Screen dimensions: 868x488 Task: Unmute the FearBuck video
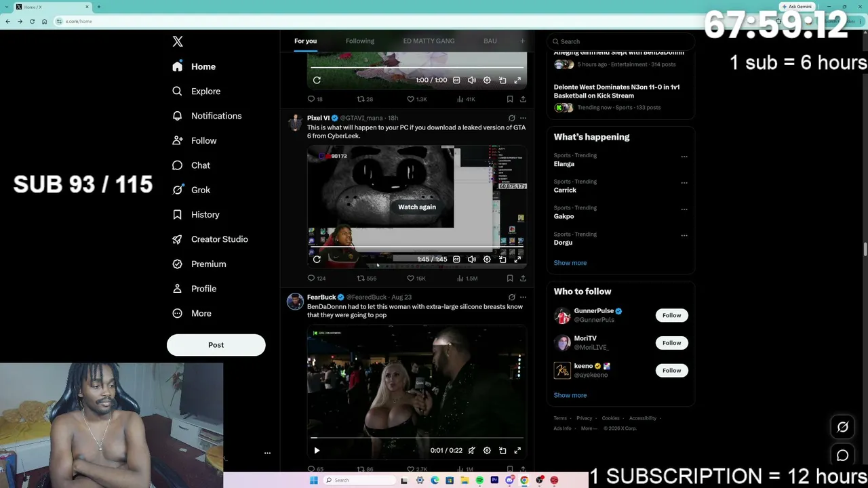(472, 451)
